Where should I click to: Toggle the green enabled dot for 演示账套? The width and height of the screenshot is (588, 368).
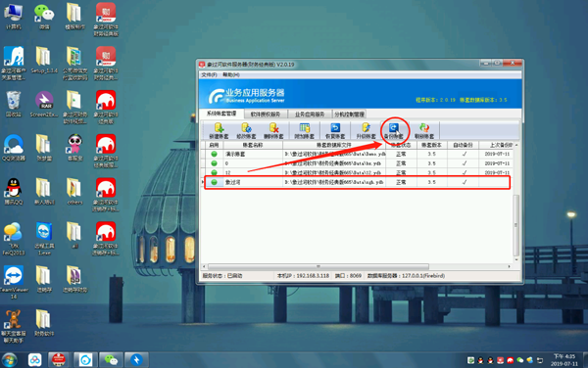pos(214,154)
